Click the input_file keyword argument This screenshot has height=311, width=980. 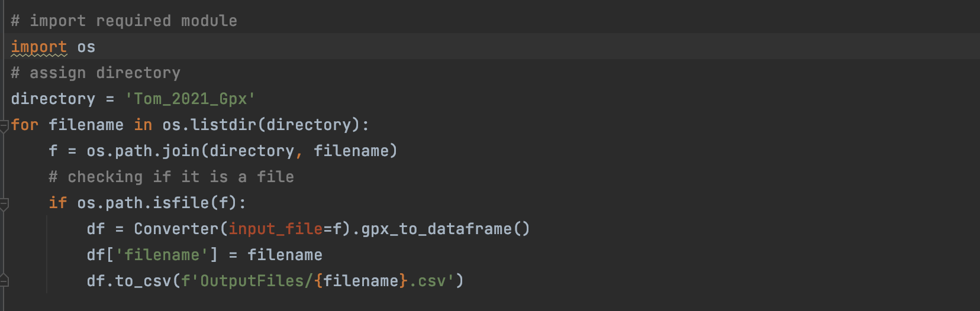click(275, 229)
